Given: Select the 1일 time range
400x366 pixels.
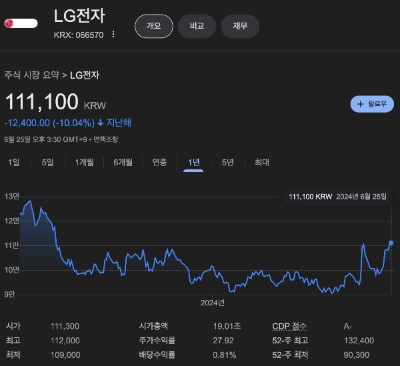Looking at the screenshot, I should [14, 162].
